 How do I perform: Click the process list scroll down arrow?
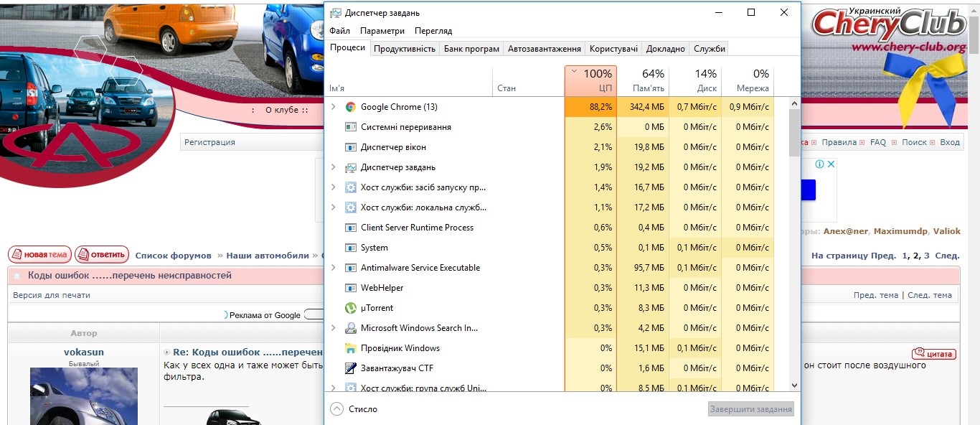pos(794,386)
